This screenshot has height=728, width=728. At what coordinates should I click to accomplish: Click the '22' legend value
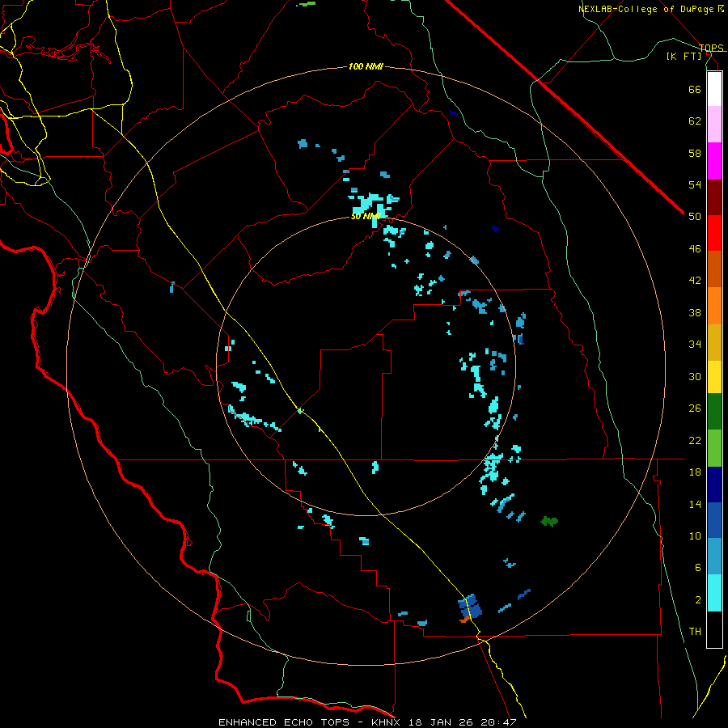pos(695,441)
